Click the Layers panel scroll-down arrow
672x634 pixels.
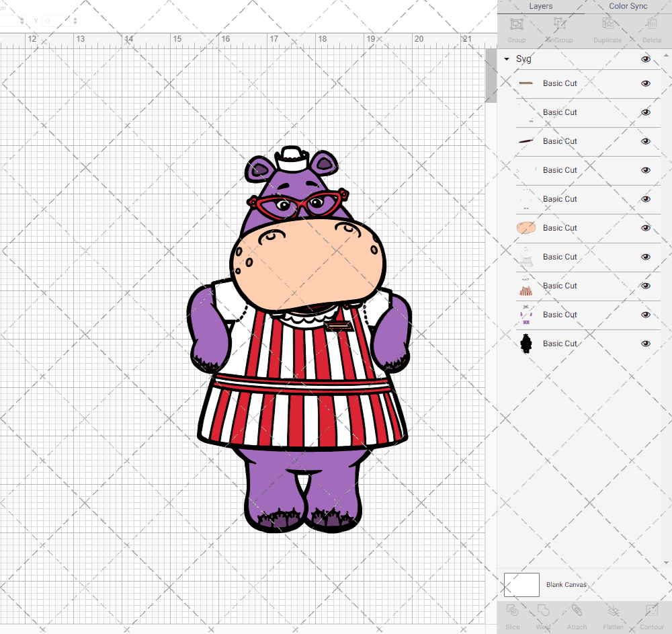click(x=666, y=563)
